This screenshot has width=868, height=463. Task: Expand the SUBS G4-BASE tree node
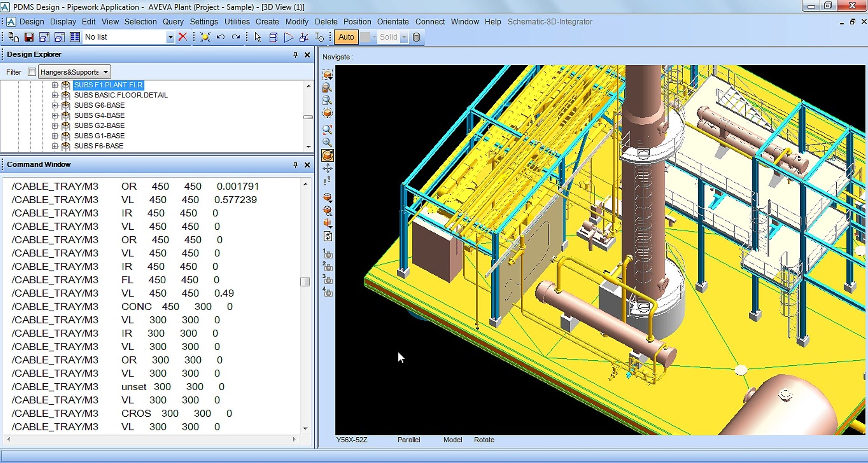[54, 115]
